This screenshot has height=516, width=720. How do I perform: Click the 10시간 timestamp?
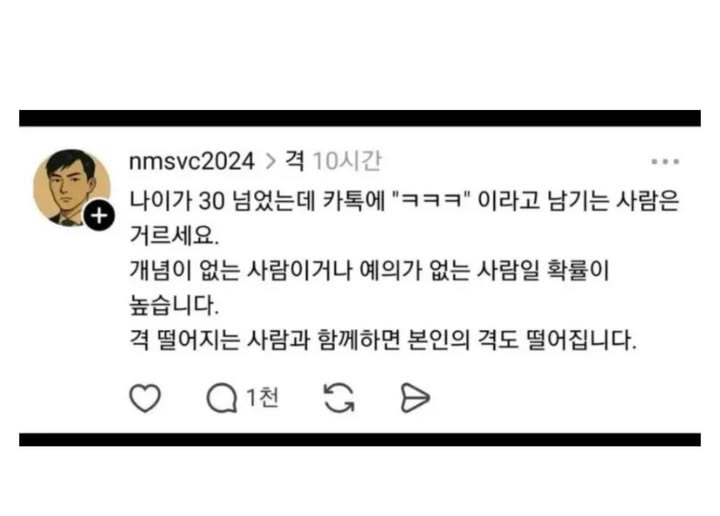click(x=347, y=161)
